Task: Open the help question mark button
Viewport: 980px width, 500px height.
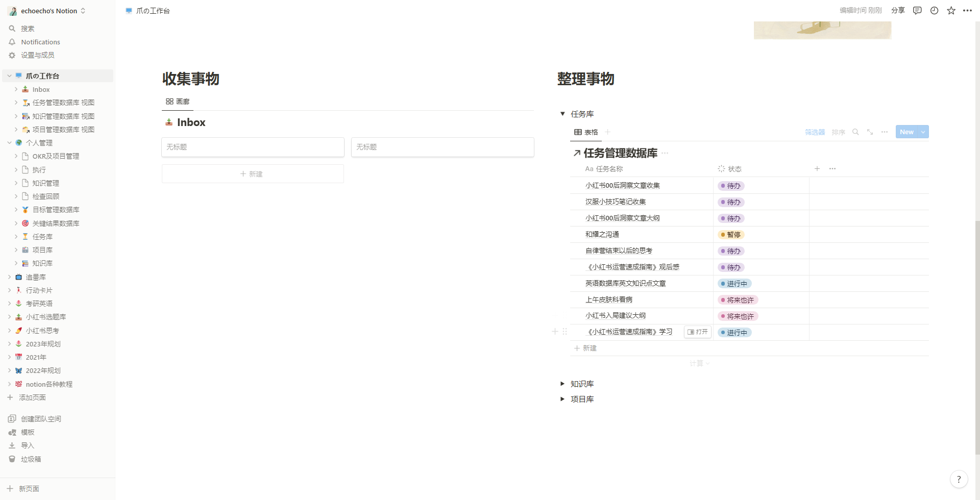Action: pos(959,479)
